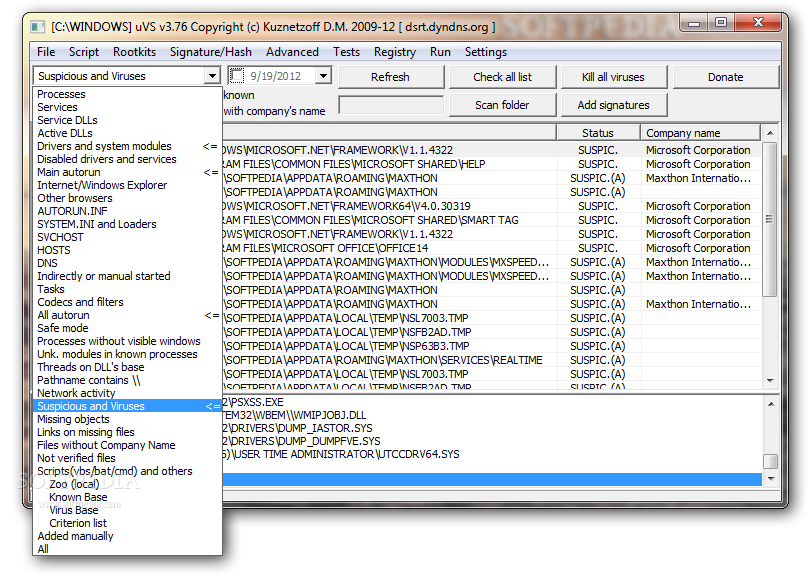Viewport: 809px width, 576px height.
Task: Click the lower pane scrollbar down arrow
Action: (x=770, y=478)
